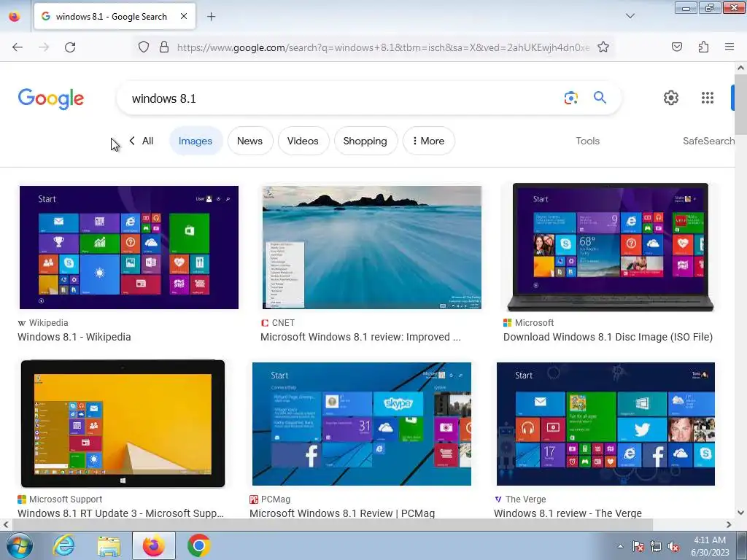
Task: Click the muted volume tray icon
Action: coord(673,546)
